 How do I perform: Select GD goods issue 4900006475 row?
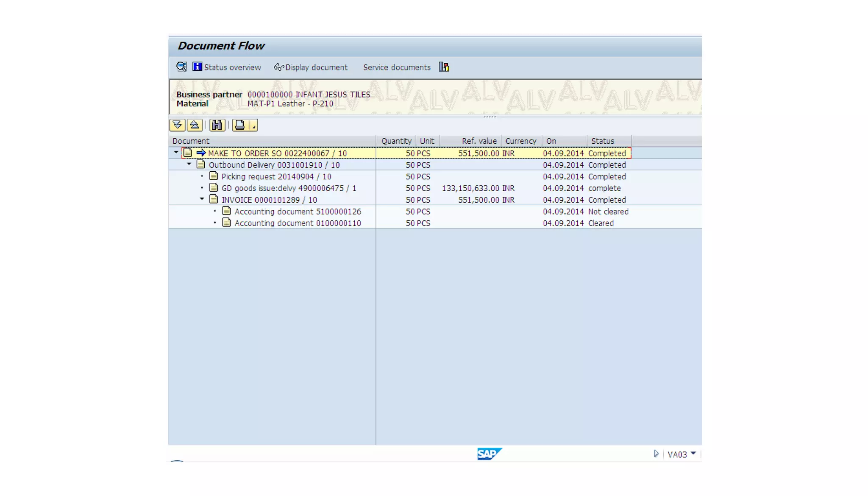(x=289, y=188)
